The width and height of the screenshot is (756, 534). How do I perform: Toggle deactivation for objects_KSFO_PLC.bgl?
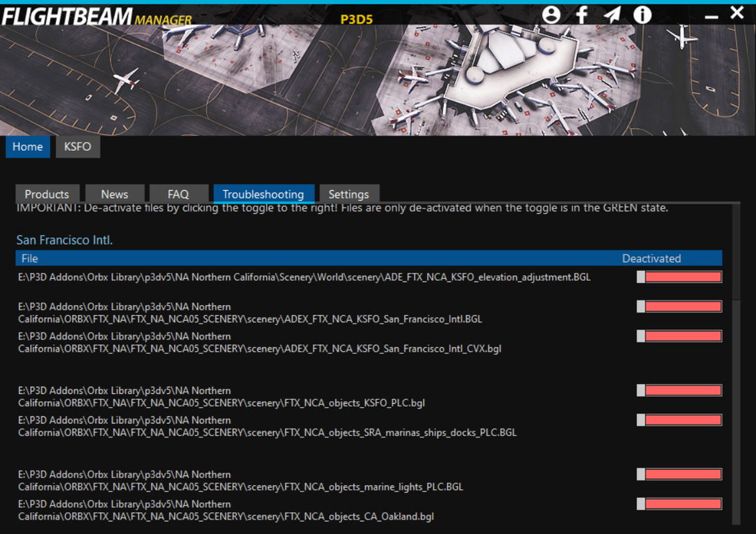click(x=679, y=390)
